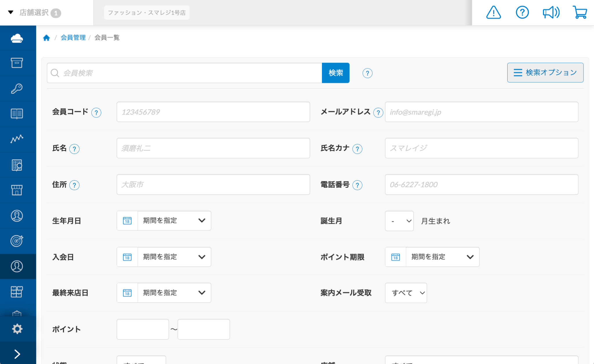Open the shopping cart icon
The width and height of the screenshot is (594, 364).
tap(580, 12)
